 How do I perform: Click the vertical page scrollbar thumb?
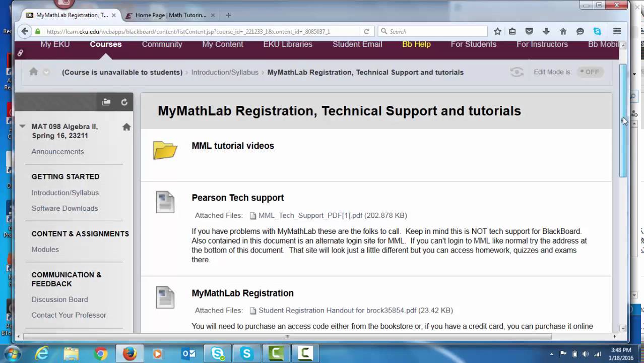coord(623,120)
